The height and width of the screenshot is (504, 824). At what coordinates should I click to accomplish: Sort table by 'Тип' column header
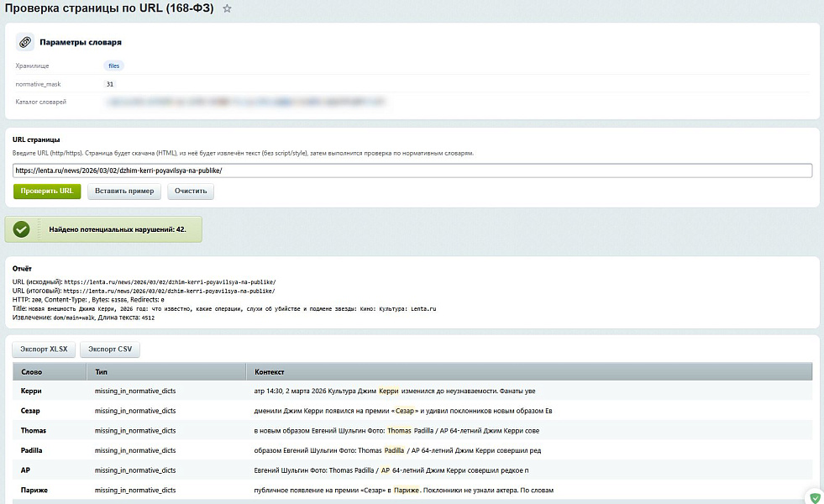(x=102, y=371)
